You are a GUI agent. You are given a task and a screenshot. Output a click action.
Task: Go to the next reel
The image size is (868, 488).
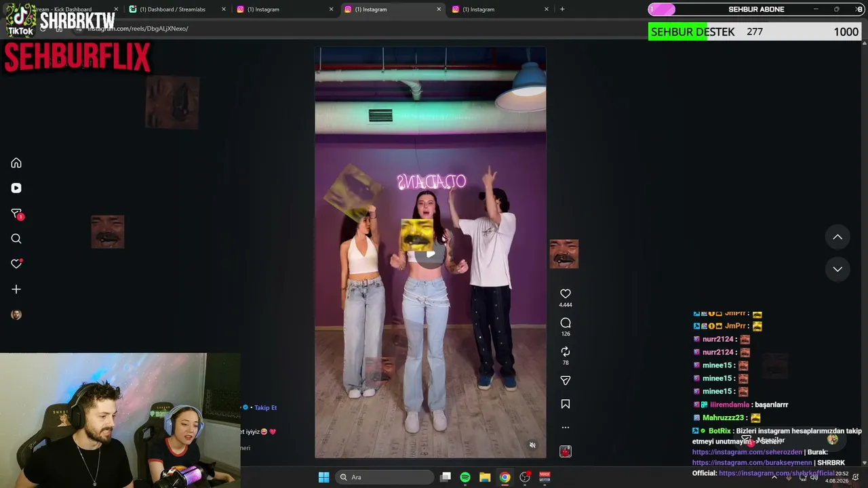point(837,269)
